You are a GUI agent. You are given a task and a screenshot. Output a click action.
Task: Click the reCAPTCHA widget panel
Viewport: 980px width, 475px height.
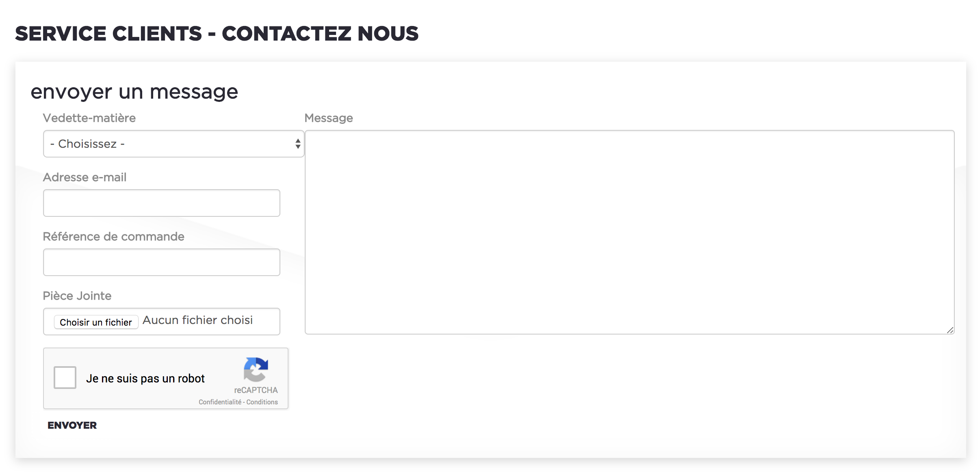(165, 378)
